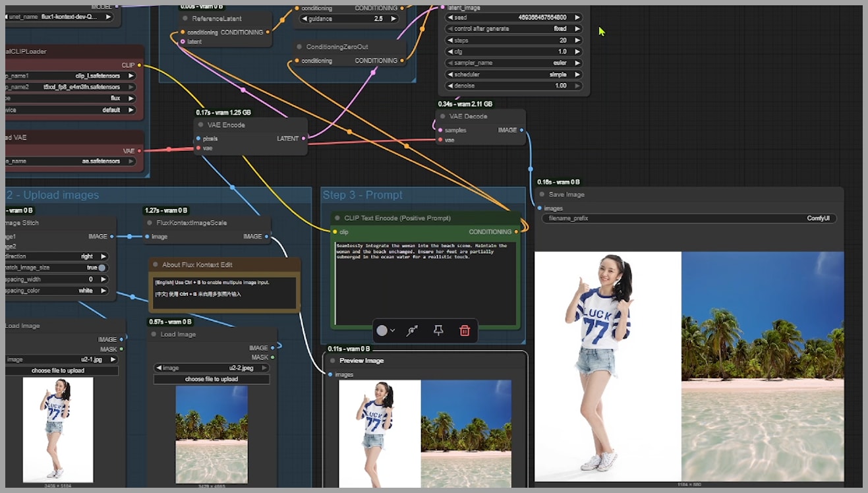Decrease steps value with left arrow
Viewport: 868px width, 493px height.
pyautogui.click(x=449, y=40)
